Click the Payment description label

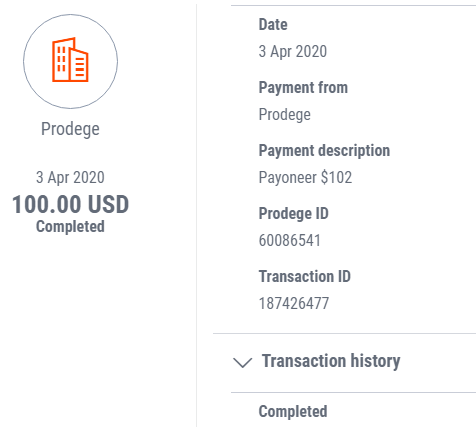pyautogui.click(x=324, y=151)
